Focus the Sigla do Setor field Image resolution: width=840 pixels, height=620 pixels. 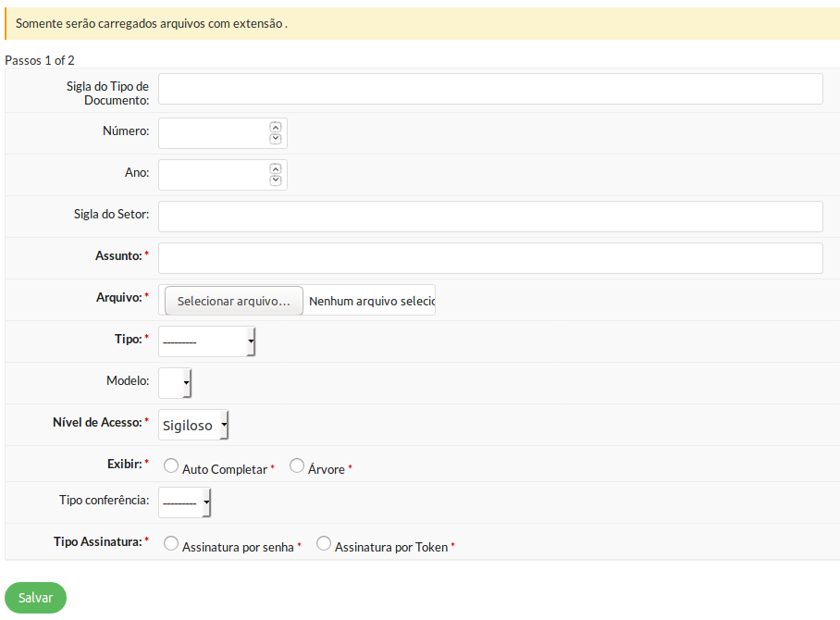pos(490,217)
